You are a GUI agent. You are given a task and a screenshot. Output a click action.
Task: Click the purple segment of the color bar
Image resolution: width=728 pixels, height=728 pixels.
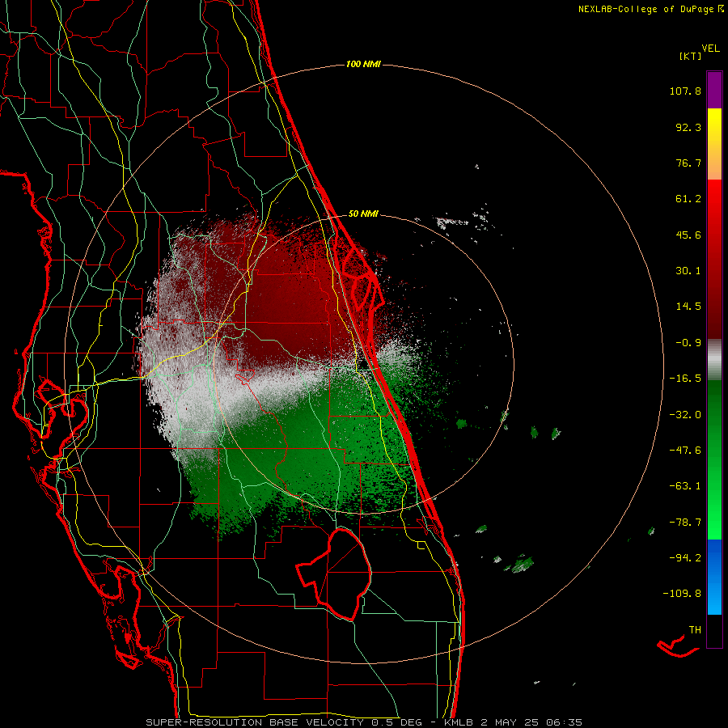pyautogui.click(x=714, y=91)
